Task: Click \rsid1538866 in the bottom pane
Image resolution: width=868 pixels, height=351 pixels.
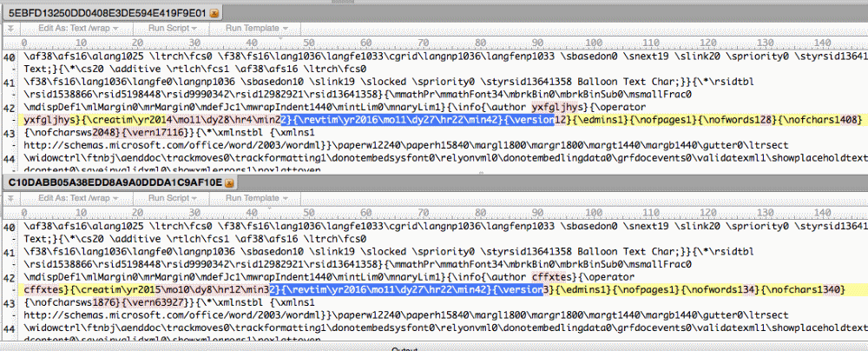Action: point(57,264)
